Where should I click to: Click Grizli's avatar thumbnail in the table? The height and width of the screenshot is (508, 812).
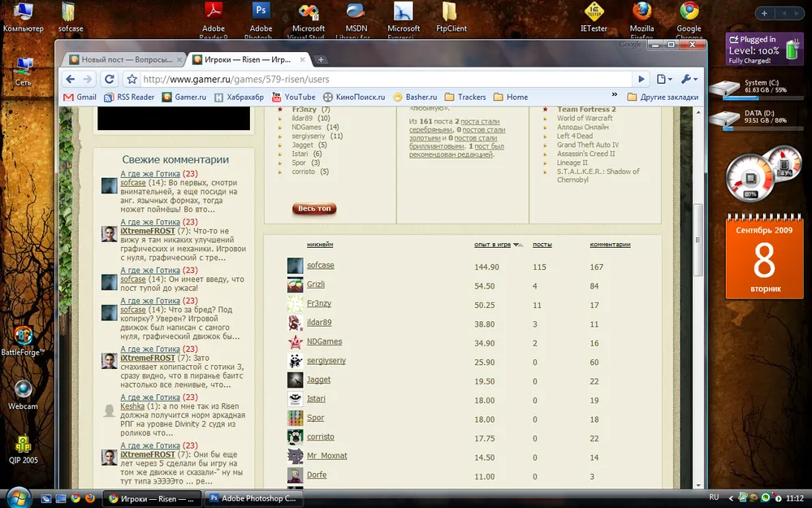pos(295,285)
